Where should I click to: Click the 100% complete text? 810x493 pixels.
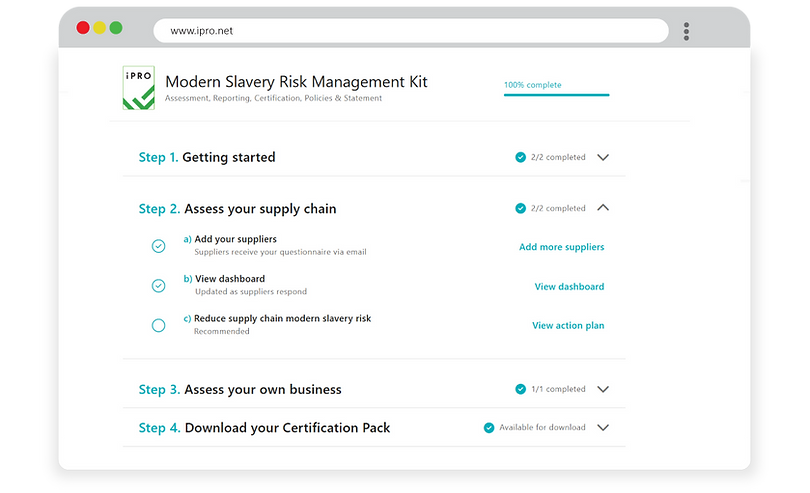click(x=533, y=85)
